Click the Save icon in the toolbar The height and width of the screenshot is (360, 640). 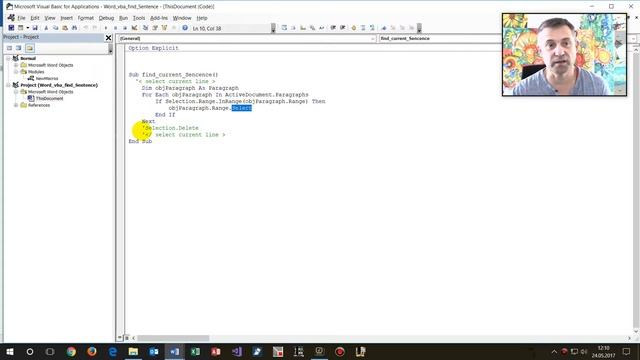coord(35,28)
